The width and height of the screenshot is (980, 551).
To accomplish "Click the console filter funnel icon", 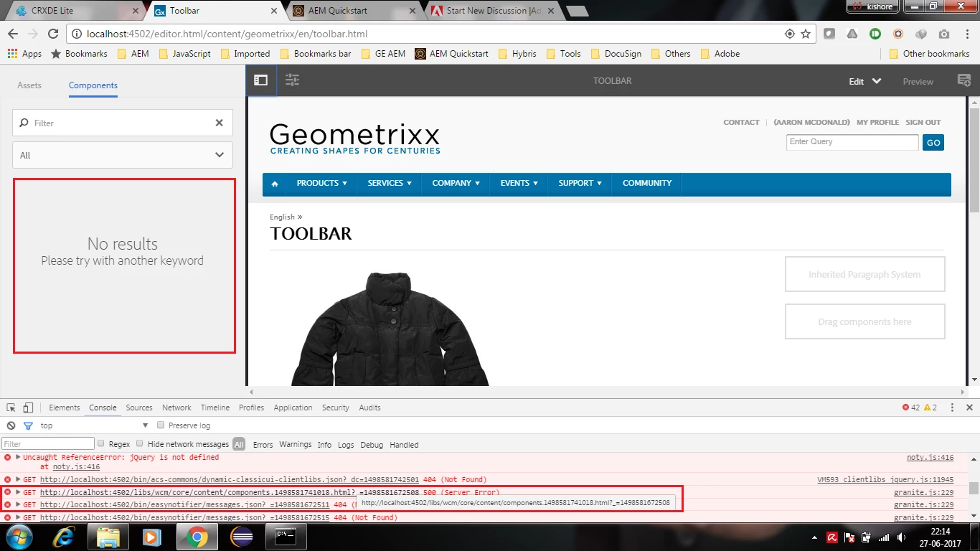I will tap(28, 425).
